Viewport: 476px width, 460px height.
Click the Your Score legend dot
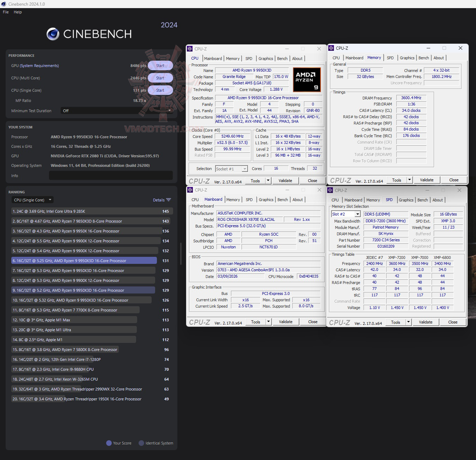coord(109,443)
